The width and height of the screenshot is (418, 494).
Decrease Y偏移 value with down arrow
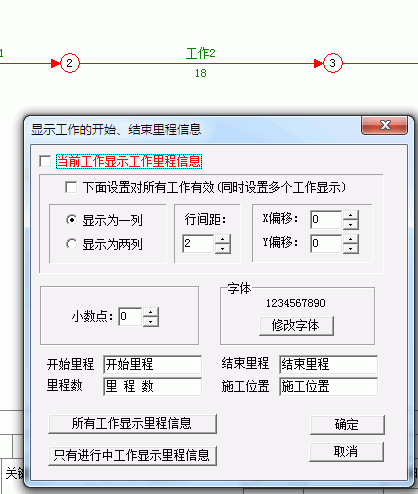[x=350, y=248]
